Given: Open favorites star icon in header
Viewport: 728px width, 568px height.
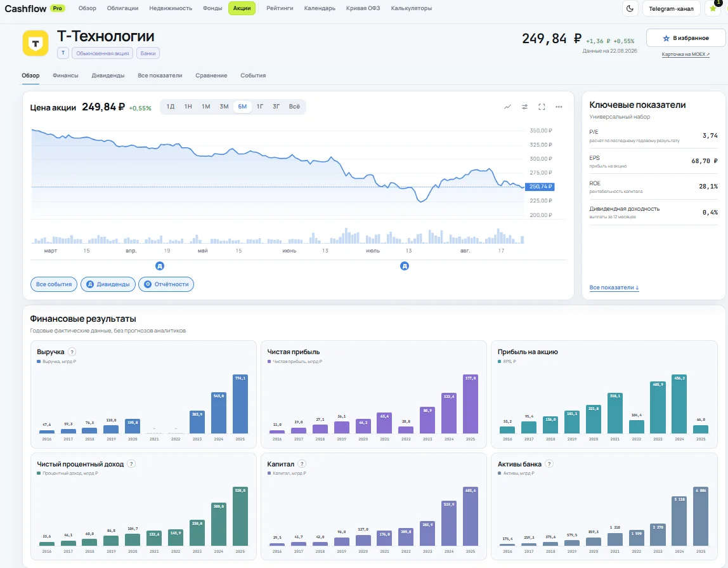Looking at the screenshot, I should tap(713, 8).
